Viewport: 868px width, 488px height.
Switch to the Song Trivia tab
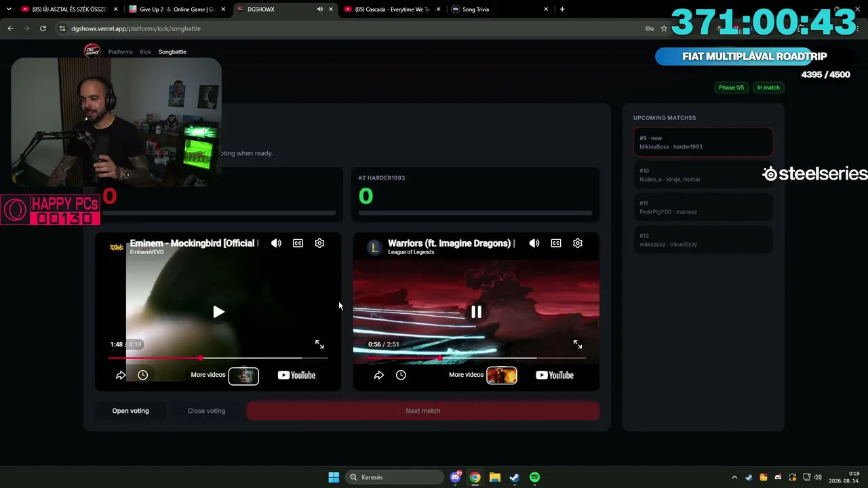coord(500,9)
